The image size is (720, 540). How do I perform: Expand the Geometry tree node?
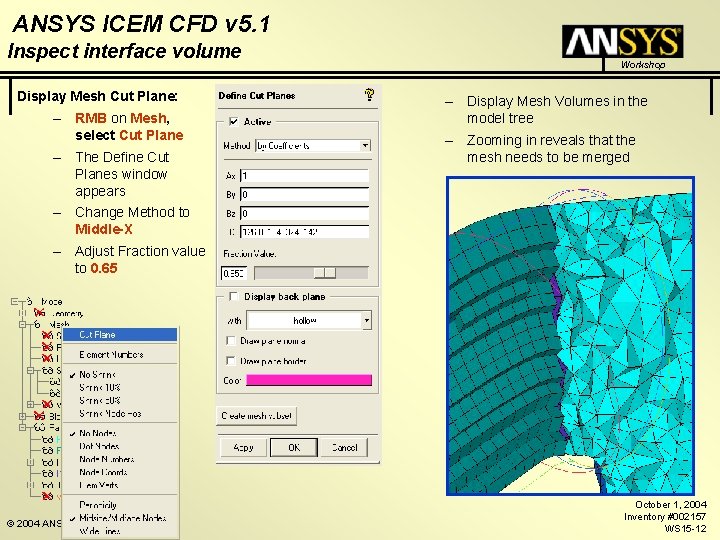point(22,313)
